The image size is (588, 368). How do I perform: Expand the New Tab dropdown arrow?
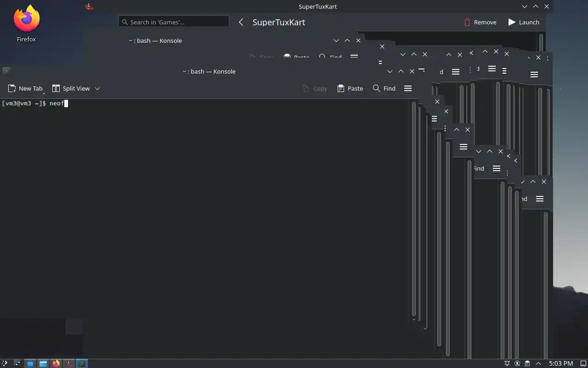tap(44, 92)
